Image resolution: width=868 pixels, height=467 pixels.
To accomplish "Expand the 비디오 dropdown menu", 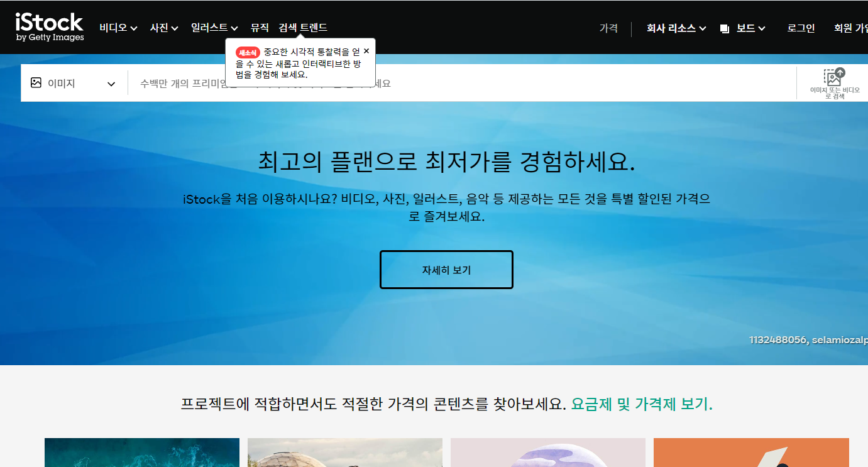I will point(118,28).
